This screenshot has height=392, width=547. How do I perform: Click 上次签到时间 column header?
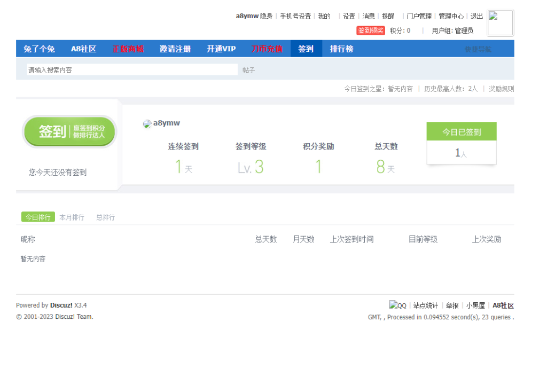[351, 239]
